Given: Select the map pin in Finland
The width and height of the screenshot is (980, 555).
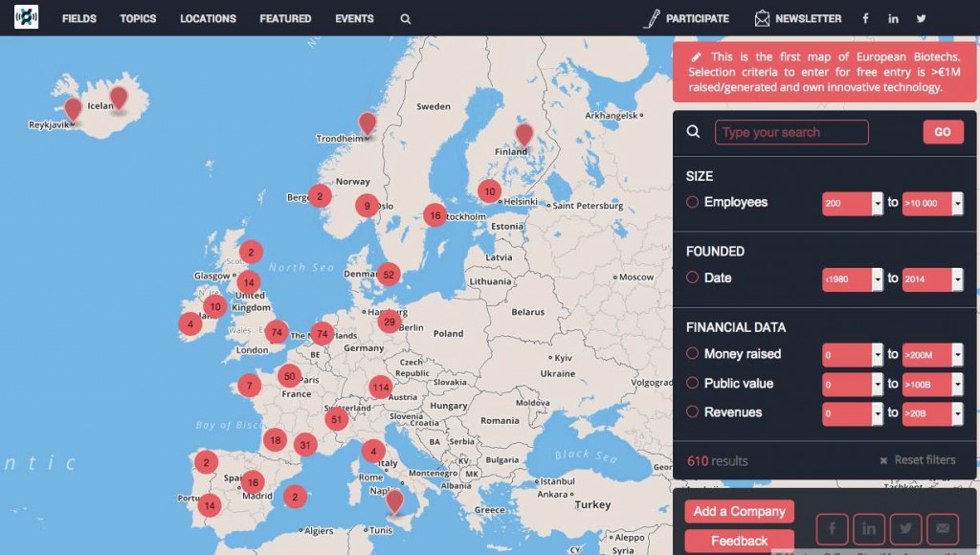Looking at the screenshot, I should (523, 135).
